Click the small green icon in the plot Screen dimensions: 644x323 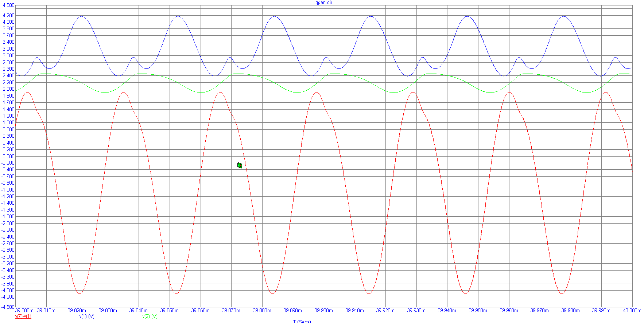coord(240,165)
